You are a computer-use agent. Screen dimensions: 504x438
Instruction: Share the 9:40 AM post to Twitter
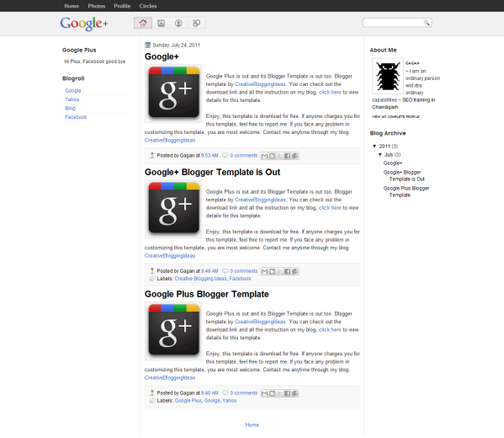tap(279, 393)
